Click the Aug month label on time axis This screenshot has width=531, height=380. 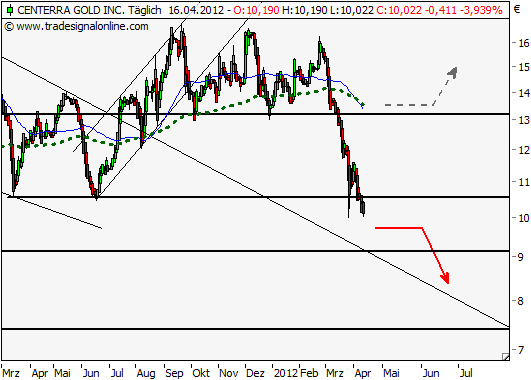click(146, 374)
